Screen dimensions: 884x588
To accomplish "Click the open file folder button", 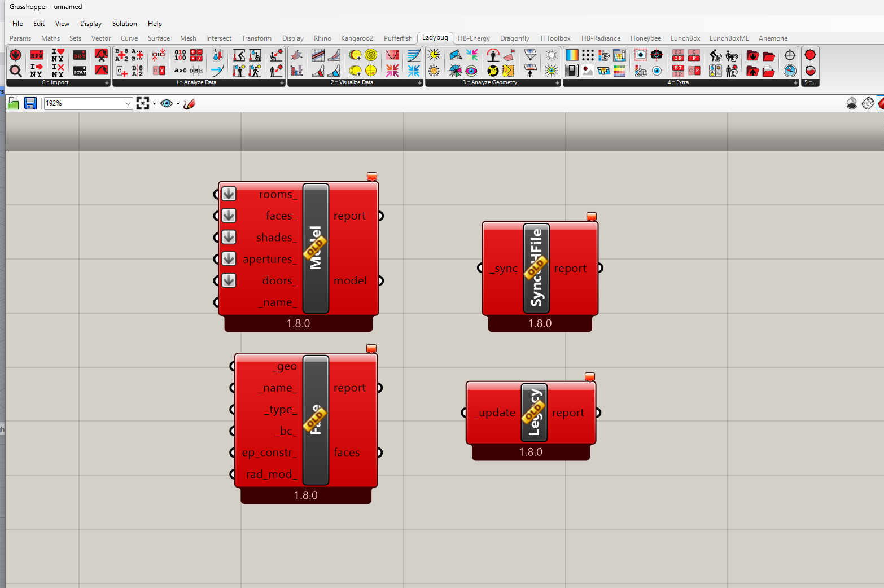I will tap(14, 103).
